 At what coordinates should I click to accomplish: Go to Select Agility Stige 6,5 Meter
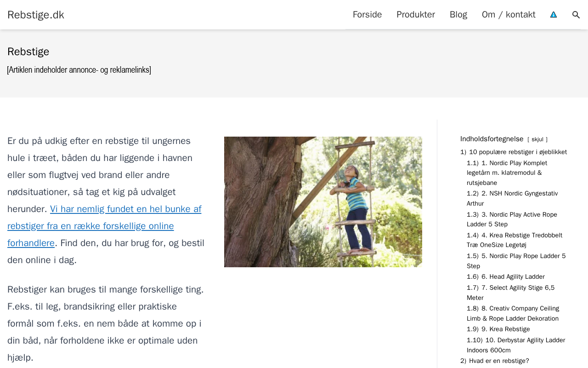pos(511,293)
